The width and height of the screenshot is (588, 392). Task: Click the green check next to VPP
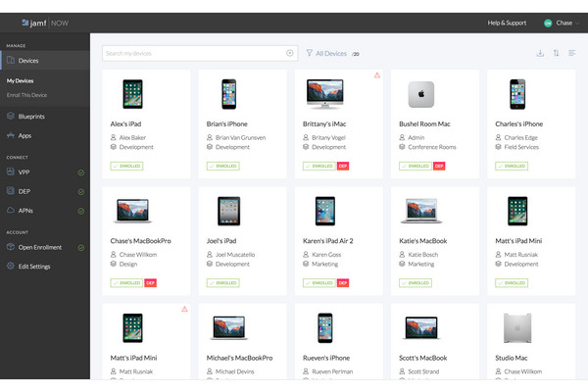tap(81, 172)
